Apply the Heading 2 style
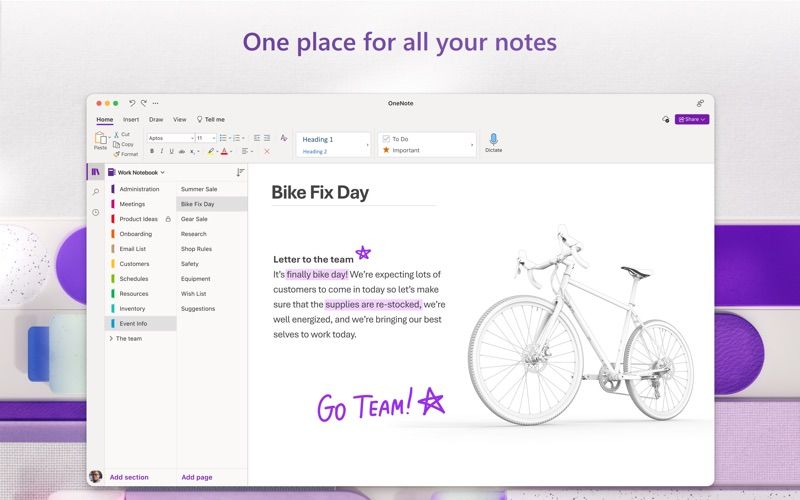The image size is (800, 500). 315,152
